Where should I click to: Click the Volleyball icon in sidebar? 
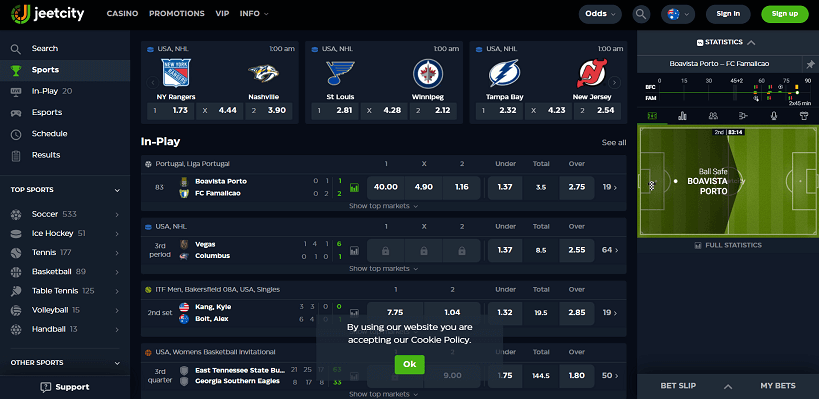tap(16, 310)
